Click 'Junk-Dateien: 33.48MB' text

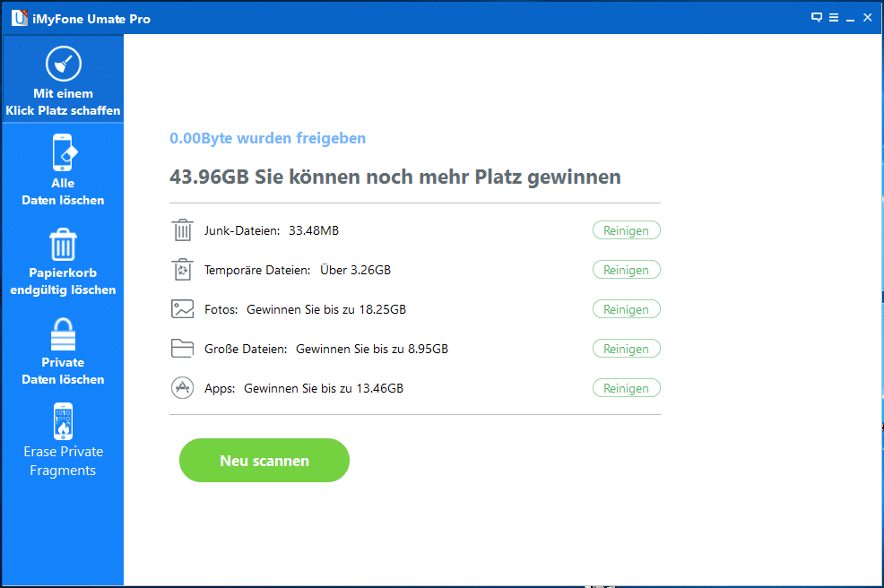tap(272, 230)
